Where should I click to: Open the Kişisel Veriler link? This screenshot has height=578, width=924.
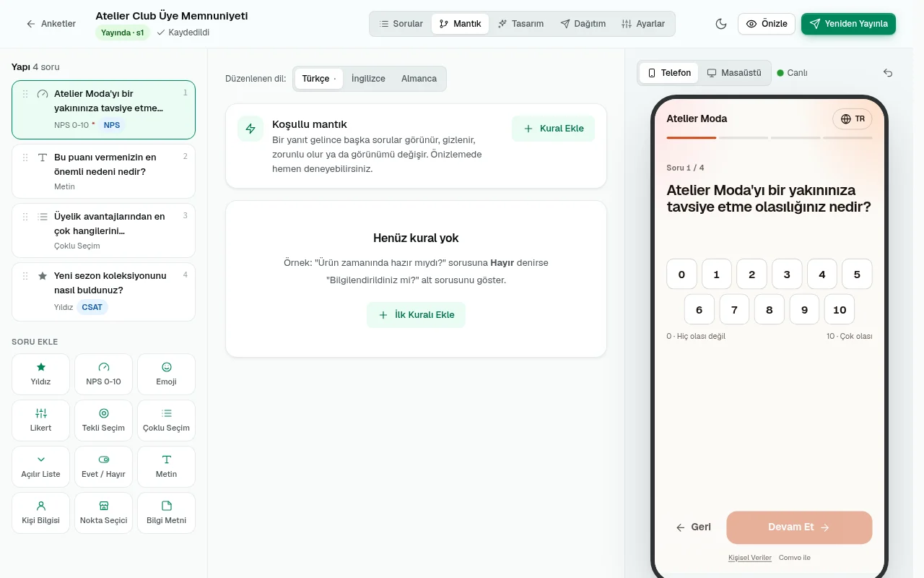(x=750, y=558)
